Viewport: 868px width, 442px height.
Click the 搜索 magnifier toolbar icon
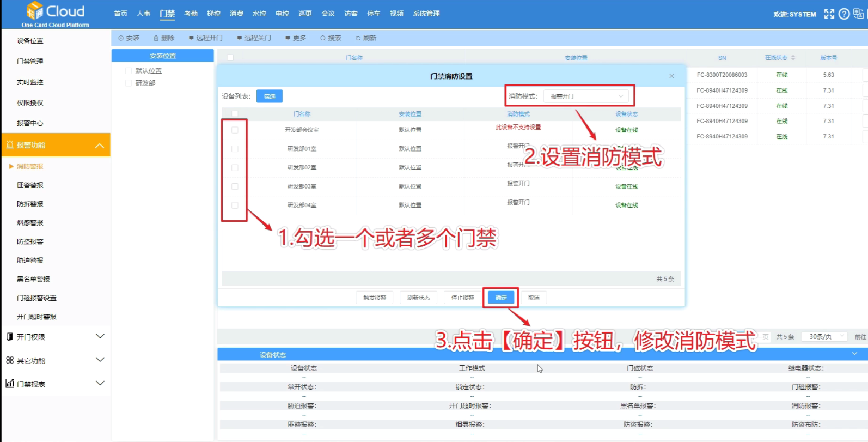click(323, 38)
